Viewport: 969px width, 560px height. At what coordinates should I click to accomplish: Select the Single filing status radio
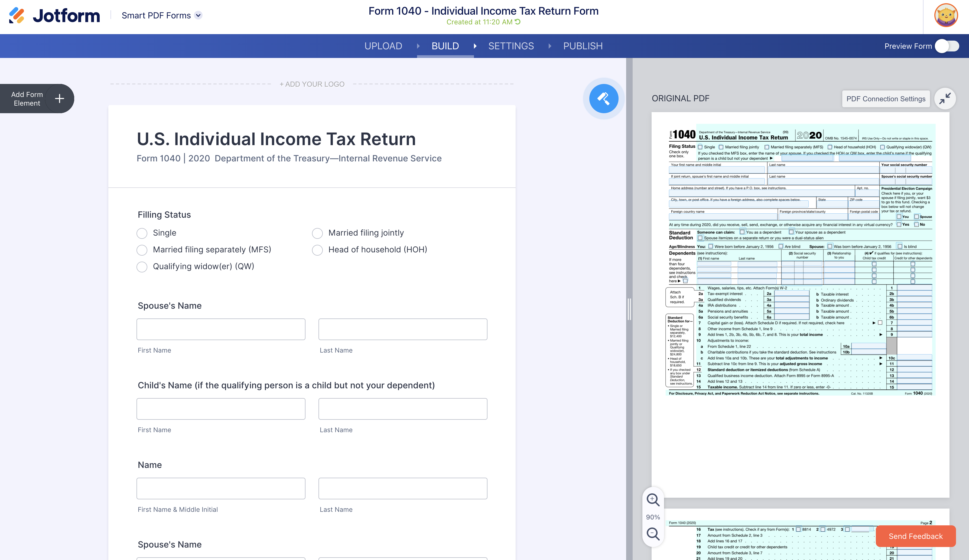click(x=142, y=233)
